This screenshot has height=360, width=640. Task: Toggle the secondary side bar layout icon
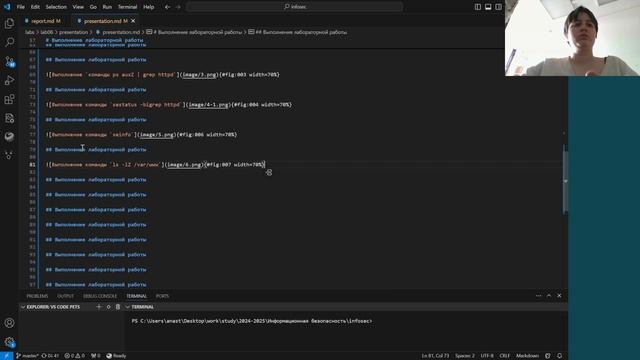tap(498, 7)
